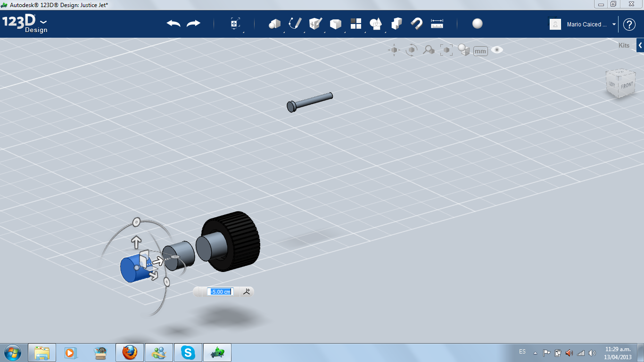Open the visual style sphere-cube icon
The height and width of the screenshot is (362, 644).
pyautogui.click(x=464, y=50)
